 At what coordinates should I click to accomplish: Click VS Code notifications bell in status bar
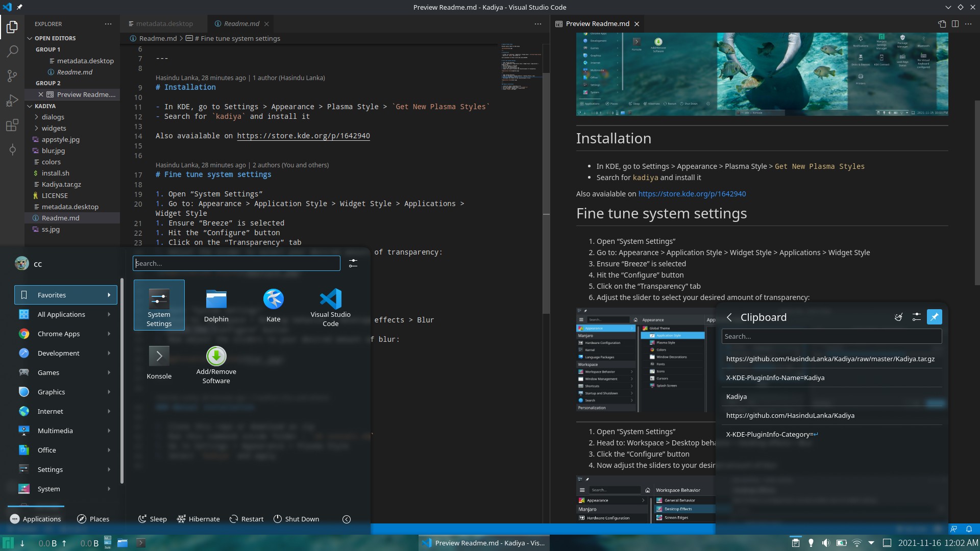click(x=969, y=529)
